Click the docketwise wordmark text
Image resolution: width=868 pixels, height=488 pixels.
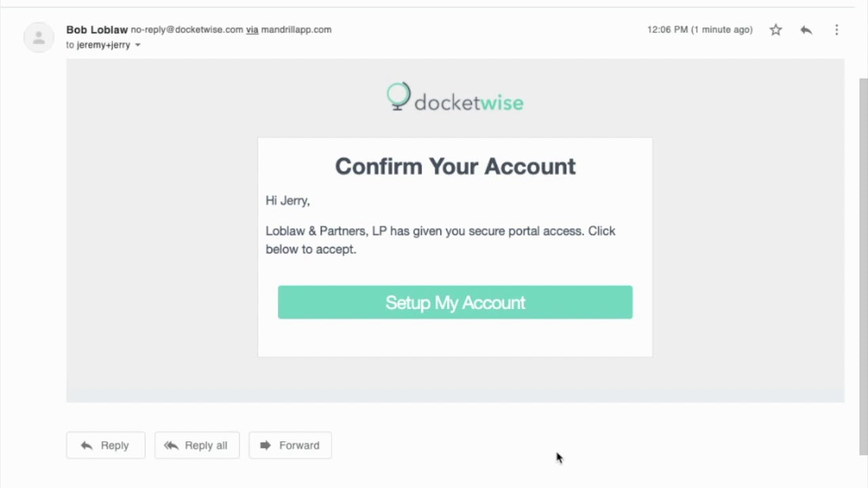tap(469, 103)
